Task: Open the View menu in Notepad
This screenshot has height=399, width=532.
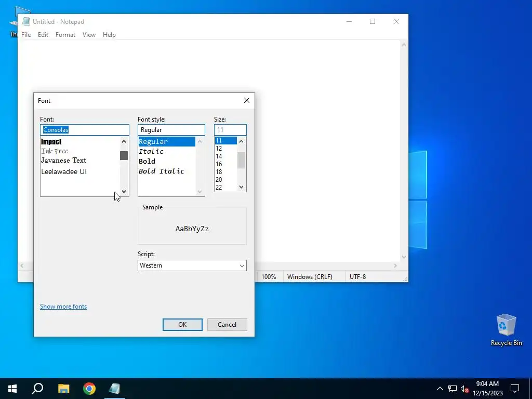Action: [89, 35]
